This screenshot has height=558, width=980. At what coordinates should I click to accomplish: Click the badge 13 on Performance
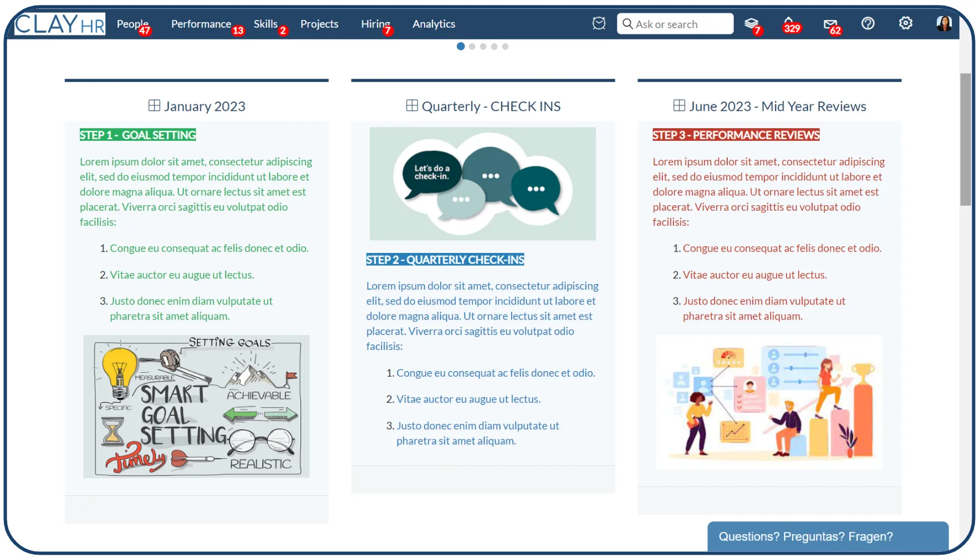[238, 31]
